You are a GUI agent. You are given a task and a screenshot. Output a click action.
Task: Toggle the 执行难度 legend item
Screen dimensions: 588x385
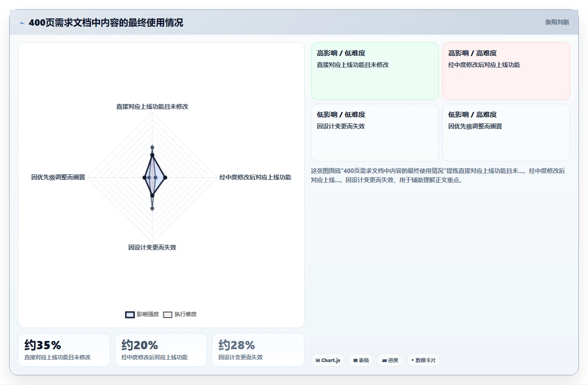(180, 314)
